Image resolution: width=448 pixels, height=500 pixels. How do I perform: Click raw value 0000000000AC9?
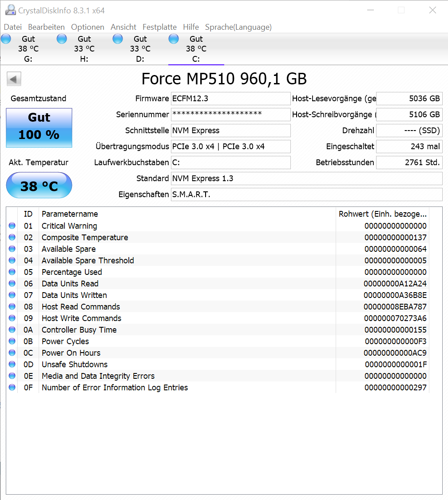tap(395, 353)
